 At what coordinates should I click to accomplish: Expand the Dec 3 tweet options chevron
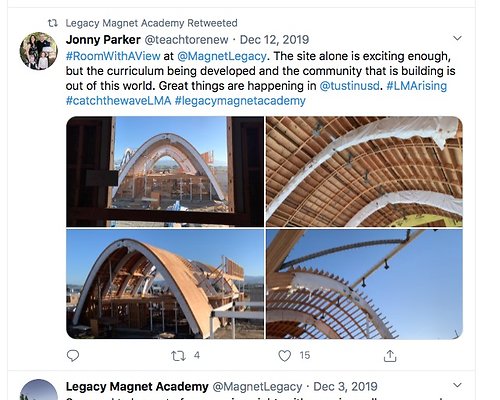pos(457,385)
